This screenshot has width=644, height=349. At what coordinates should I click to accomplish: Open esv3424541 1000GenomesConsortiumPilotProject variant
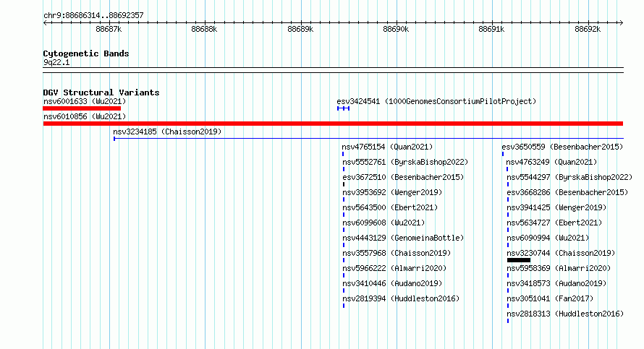coord(436,101)
